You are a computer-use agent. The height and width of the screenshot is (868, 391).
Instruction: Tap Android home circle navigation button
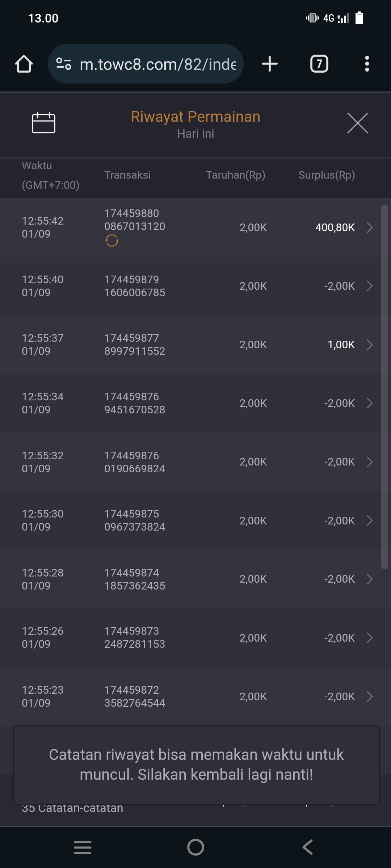[x=195, y=847]
